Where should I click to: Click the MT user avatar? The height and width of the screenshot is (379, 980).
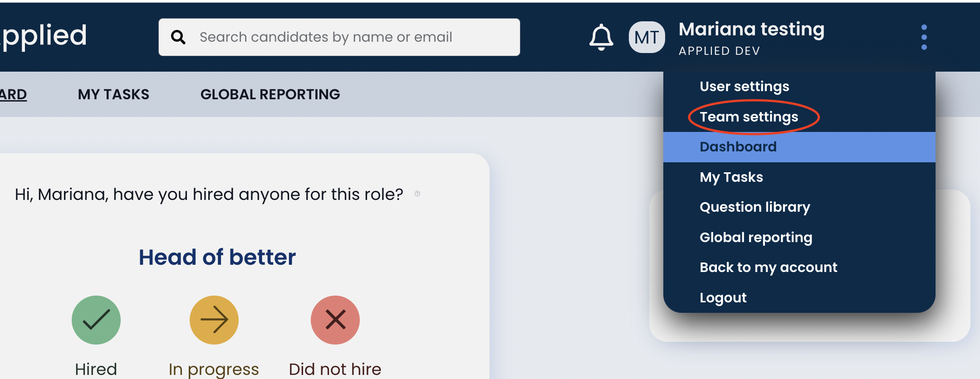[647, 37]
